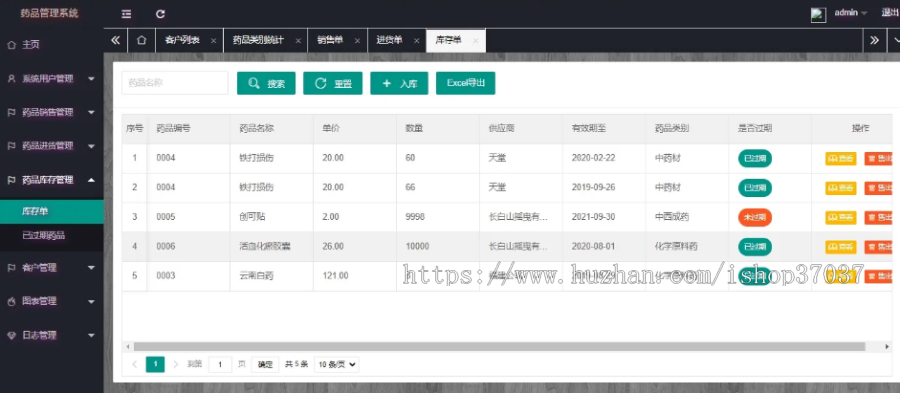Viewport: 900px width, 393px height.
Task: Click the table's horizontal scrollbar
Action: [499, 347]
